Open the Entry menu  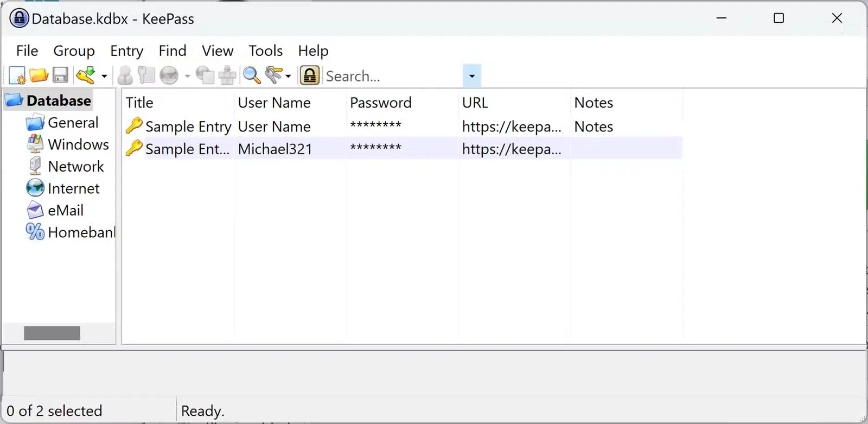click(x=127, y=50)
